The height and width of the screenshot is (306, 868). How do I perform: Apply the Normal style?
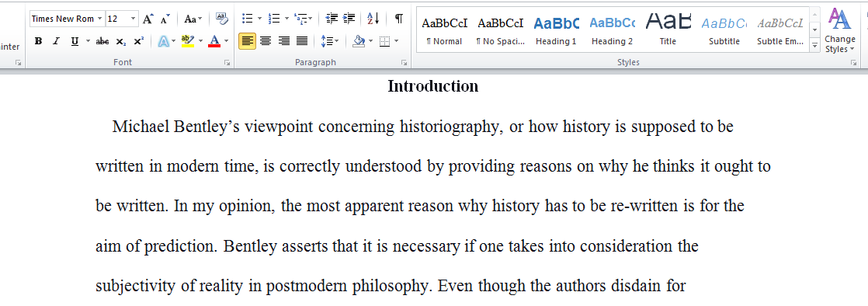point(445,30)
